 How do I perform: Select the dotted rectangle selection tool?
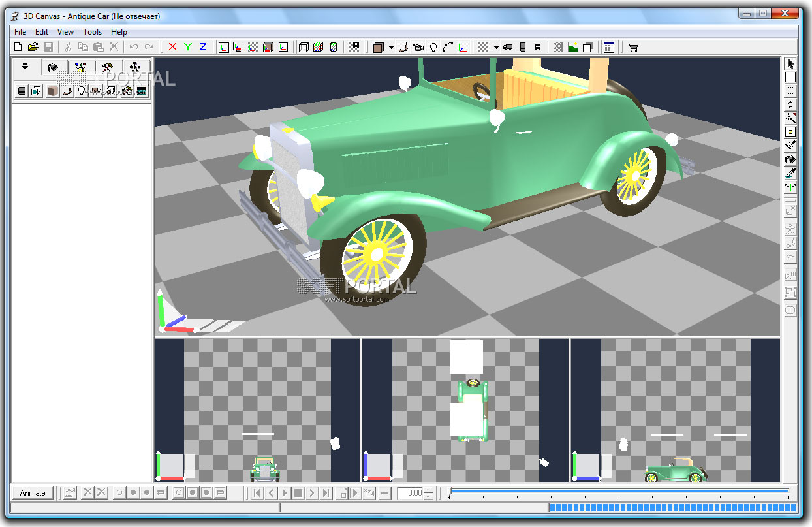pyautogui.click(x=790, y=91)
